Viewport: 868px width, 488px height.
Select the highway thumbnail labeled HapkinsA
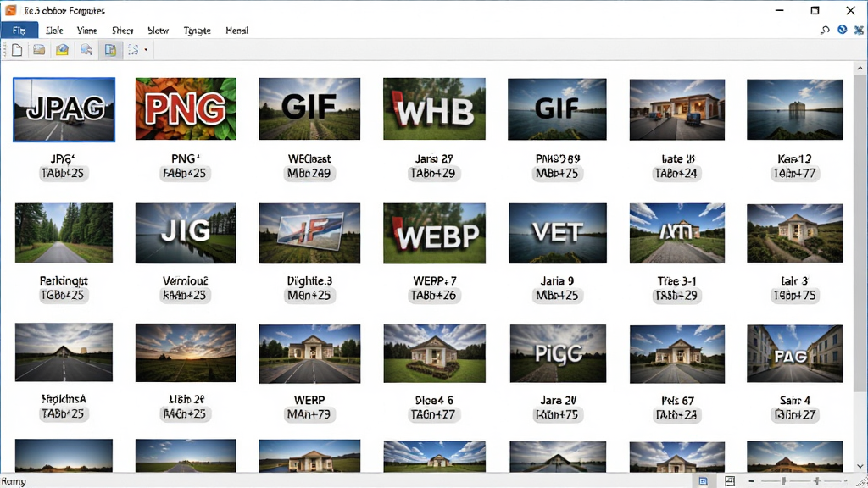point(64,352)
